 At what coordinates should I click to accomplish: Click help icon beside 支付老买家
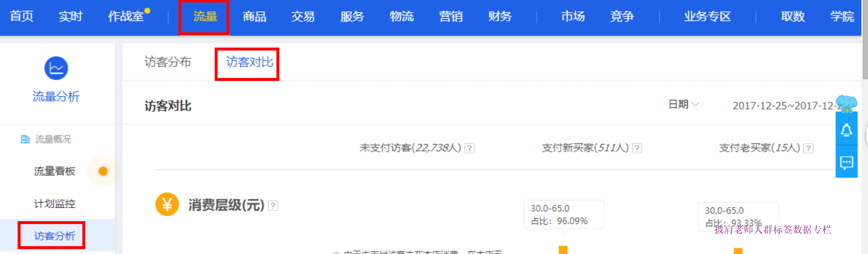tap(808, 148)
